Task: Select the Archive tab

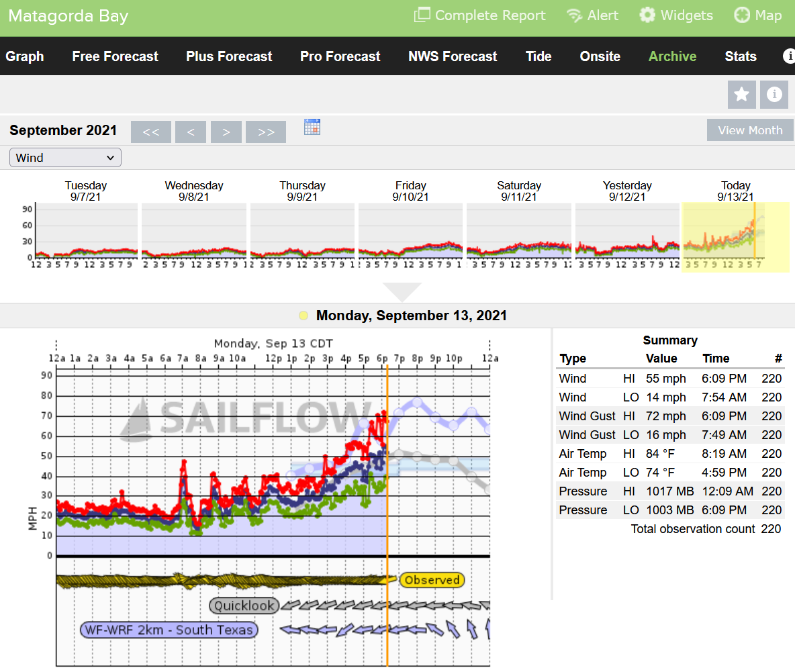Action: 672,56
